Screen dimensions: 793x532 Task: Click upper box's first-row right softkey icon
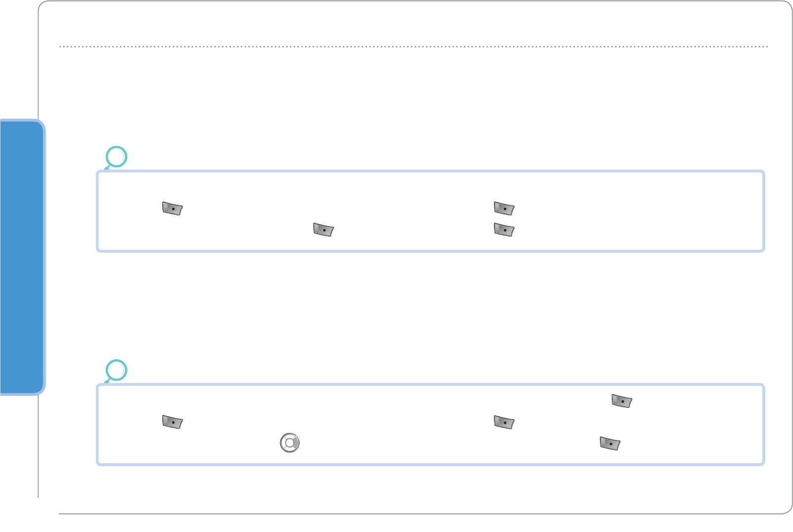pyautogui.click(x=504, y=208)
